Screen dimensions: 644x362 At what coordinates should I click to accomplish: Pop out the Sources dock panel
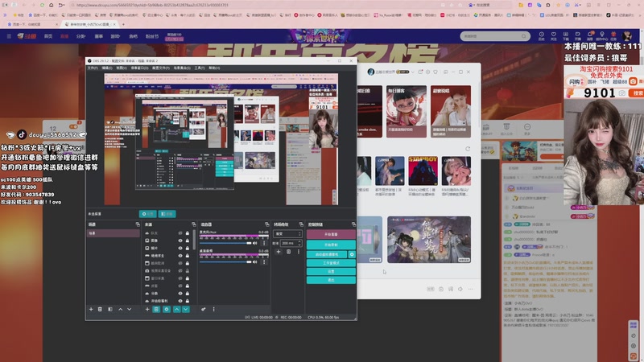tap(194, 224)
